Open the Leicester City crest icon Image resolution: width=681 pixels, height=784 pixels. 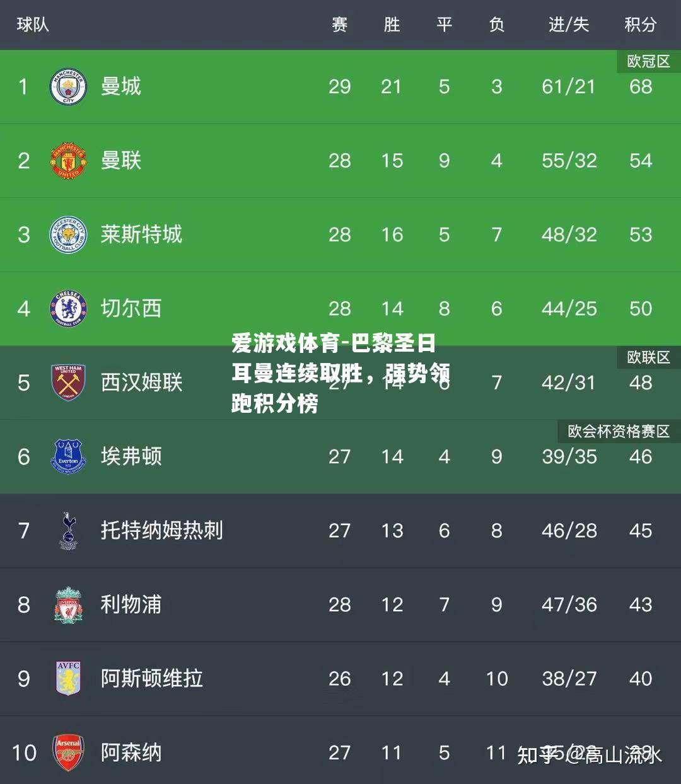pos(68,235)
